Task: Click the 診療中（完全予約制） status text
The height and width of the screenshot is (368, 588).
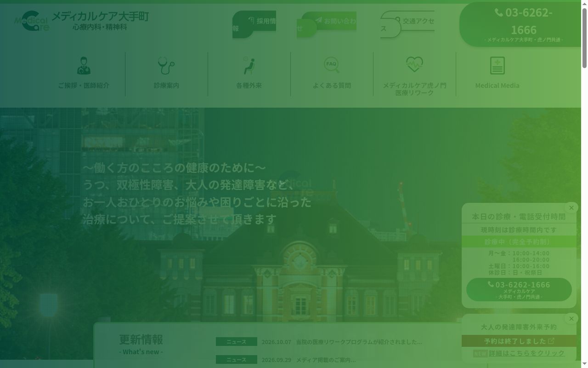Action: (x=519, y=241)
